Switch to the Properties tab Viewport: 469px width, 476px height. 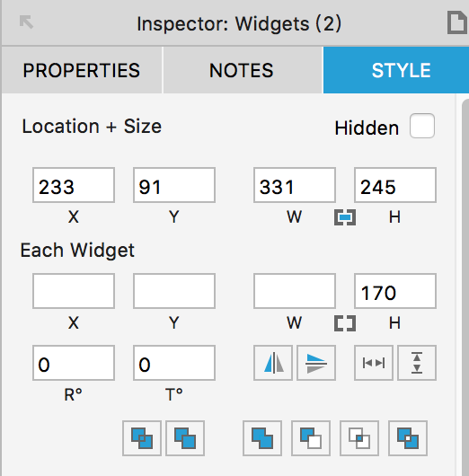tap(82, 70)
